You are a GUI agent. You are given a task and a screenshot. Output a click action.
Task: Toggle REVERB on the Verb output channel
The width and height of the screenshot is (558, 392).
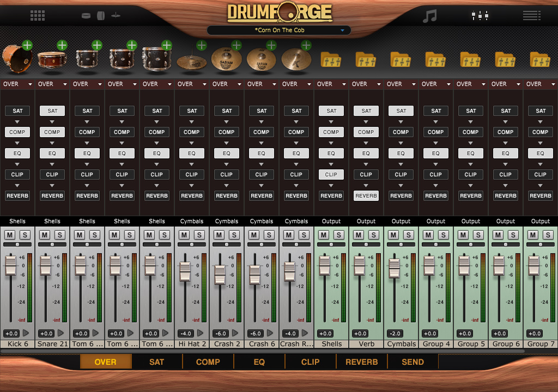click(x=366, y=195)
